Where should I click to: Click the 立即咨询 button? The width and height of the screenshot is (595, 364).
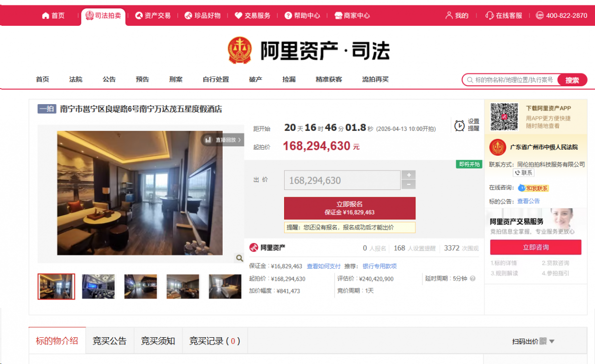(x=535, y=247)
